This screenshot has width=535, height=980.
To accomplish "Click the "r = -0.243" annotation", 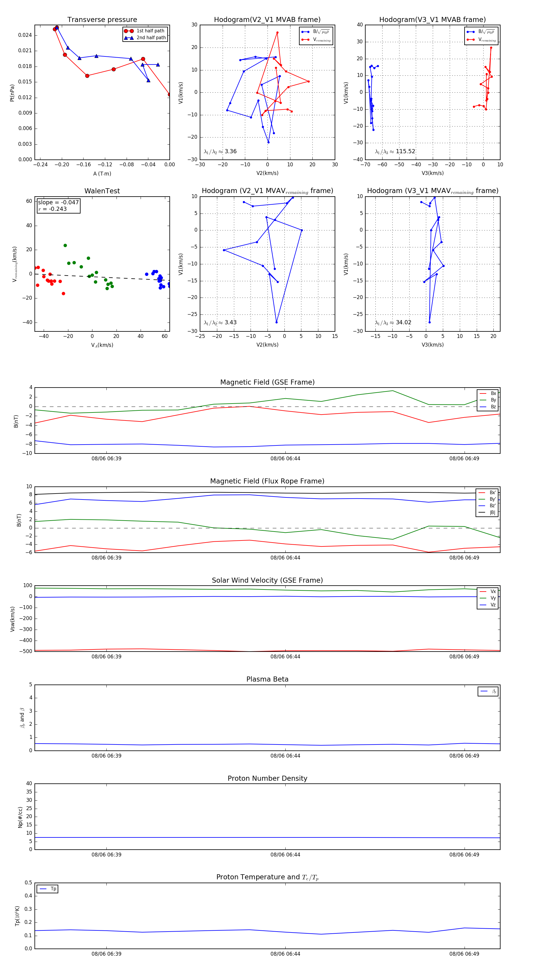I will click(53, 209).
